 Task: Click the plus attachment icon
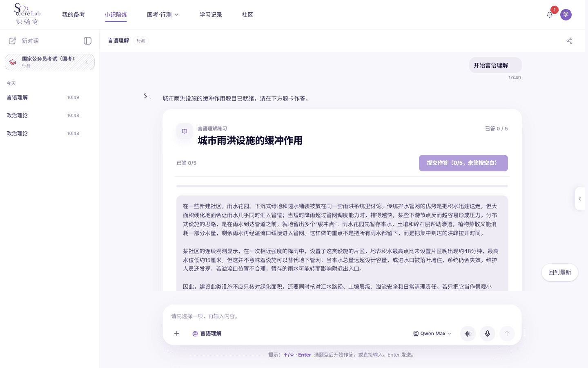pos(177,334)
